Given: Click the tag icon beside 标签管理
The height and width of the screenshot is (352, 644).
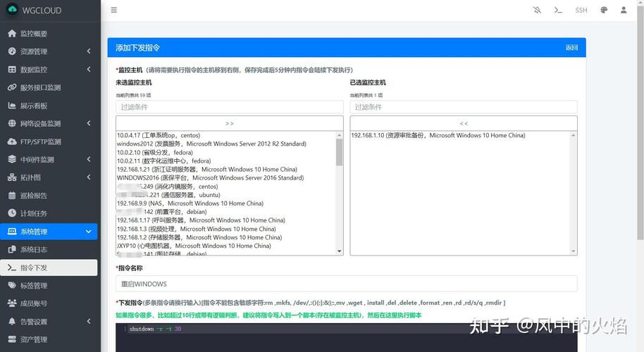Looking at the screenshot, I should click(x=12, y=286).
